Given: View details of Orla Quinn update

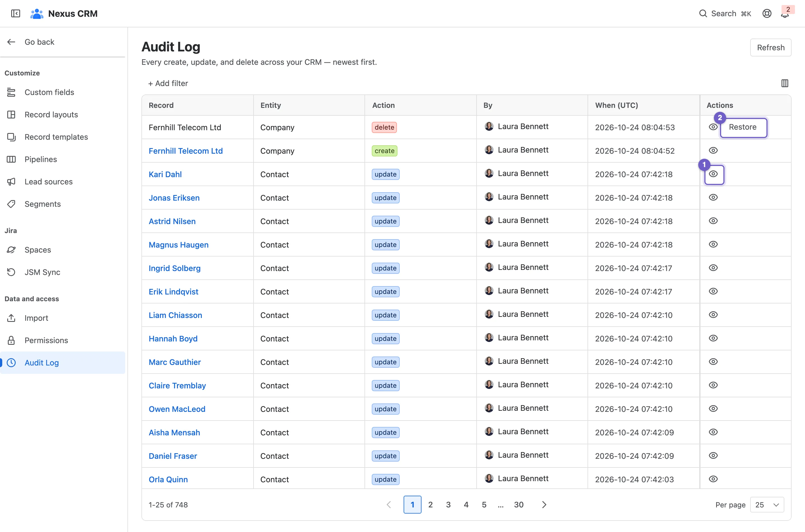Looking at the screenshot, I should coord(713,479).
